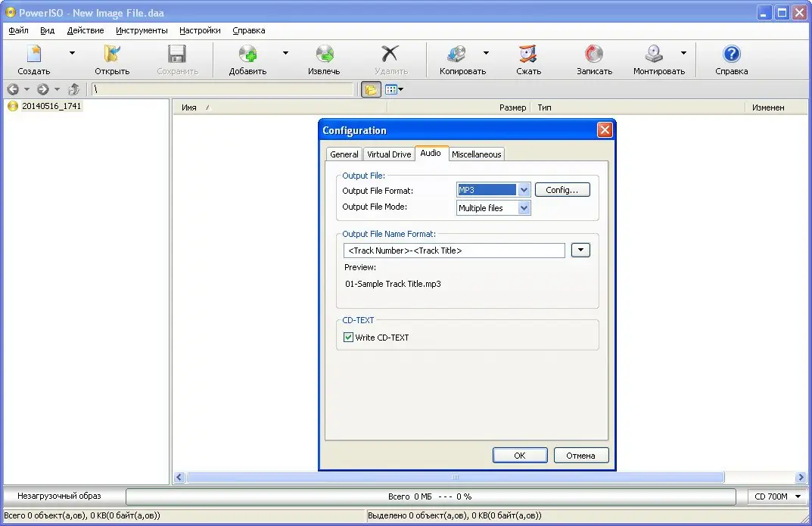This screenshot has height=526, width=812.
Task: Select the Audio tab
Action: point(431,153)
